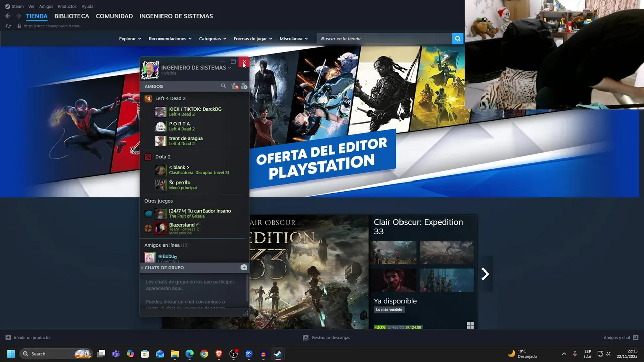Click the Windows taskbar Search box

pos(56,354)
